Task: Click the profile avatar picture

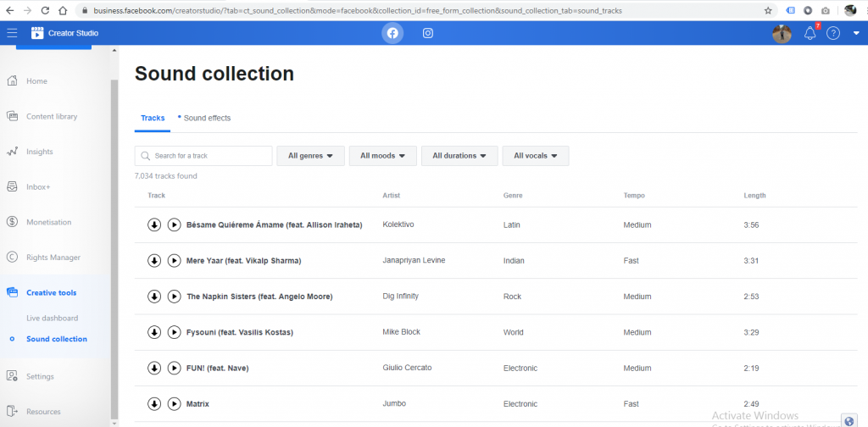Action: tap(782, 33)
